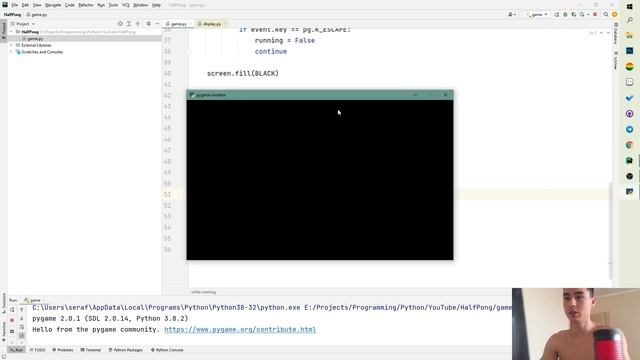The width and height of the screenshot is (640, 360).
Task: Click the red Stop icon in Run panel
Action: click(12, 320)
